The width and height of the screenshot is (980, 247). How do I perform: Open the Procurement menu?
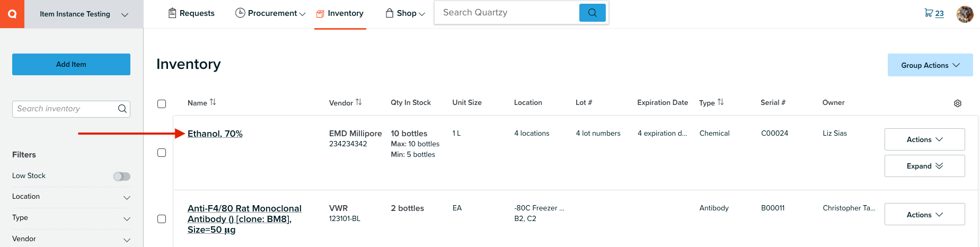pyautogui.click(x=270, y=13)
